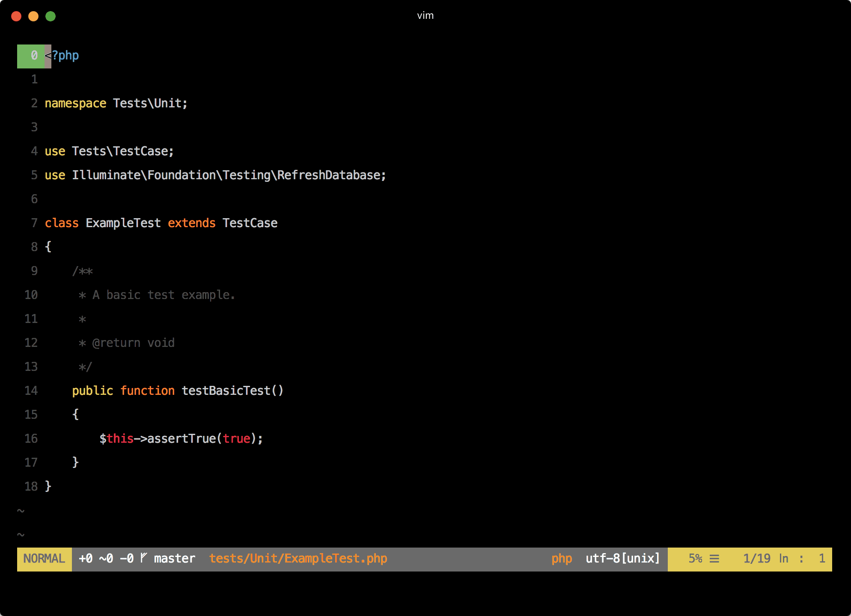Click the tests/Unit/ExampleTest.php filename in statusline
This screenshot has height=616, width=851.
tap(298, 559)
